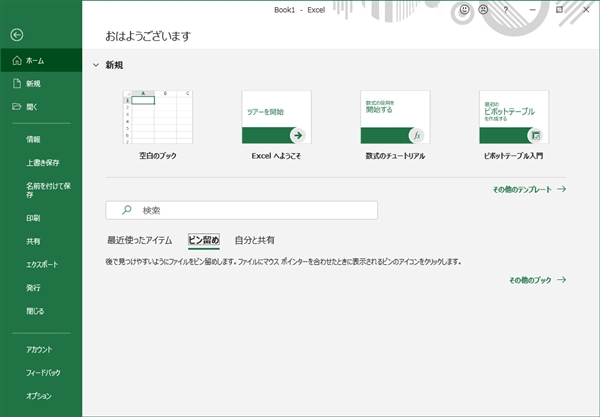Open ピボットテーブル入門 template
Viewport: 600px width, 417px height.
514,117
